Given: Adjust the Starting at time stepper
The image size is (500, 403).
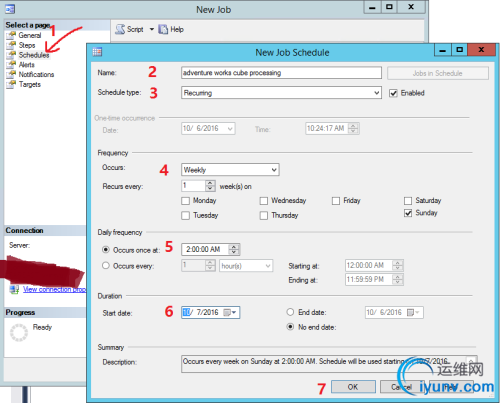Looking at the screenshot, I should point(397,265).
